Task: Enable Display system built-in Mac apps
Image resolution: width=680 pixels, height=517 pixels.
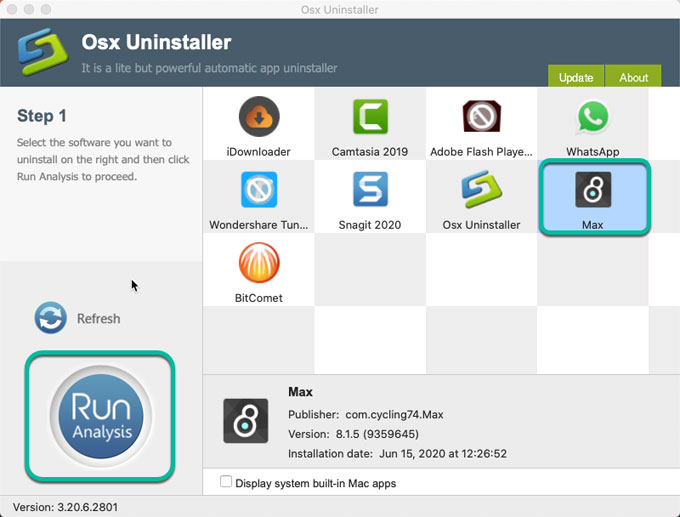Action: point(226,481)
